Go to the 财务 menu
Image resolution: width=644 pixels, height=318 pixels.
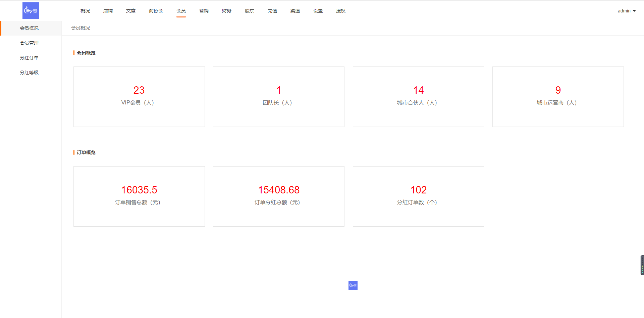(x=227, y=11)
